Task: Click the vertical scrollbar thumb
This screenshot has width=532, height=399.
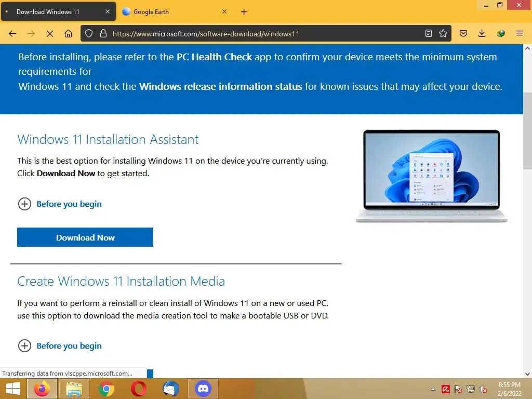Action: point(528,130)
